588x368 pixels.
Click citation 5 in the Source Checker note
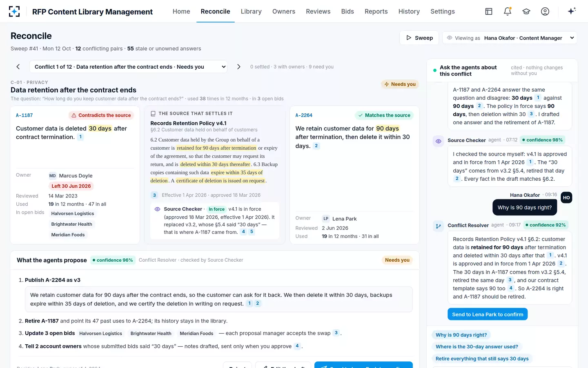[252, 232]
